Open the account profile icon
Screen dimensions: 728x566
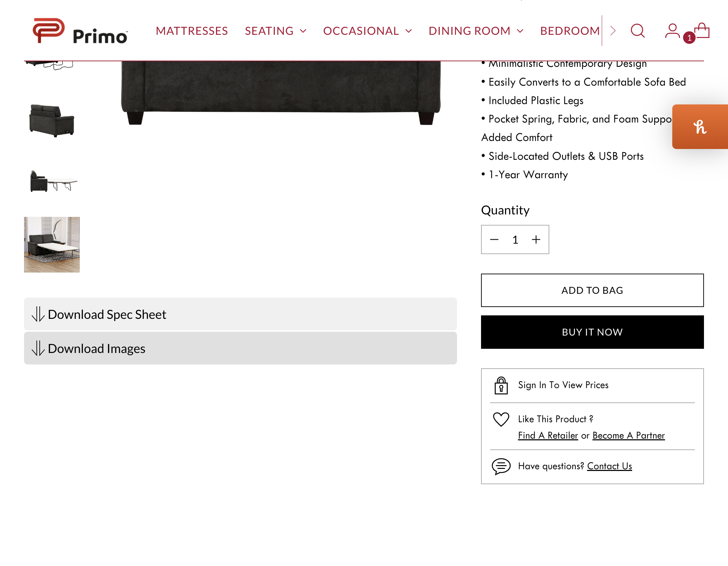[x=672, y=31]
